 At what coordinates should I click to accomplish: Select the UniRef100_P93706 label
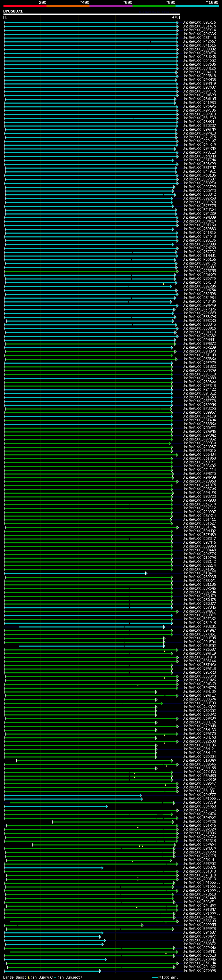click(199, 489)
